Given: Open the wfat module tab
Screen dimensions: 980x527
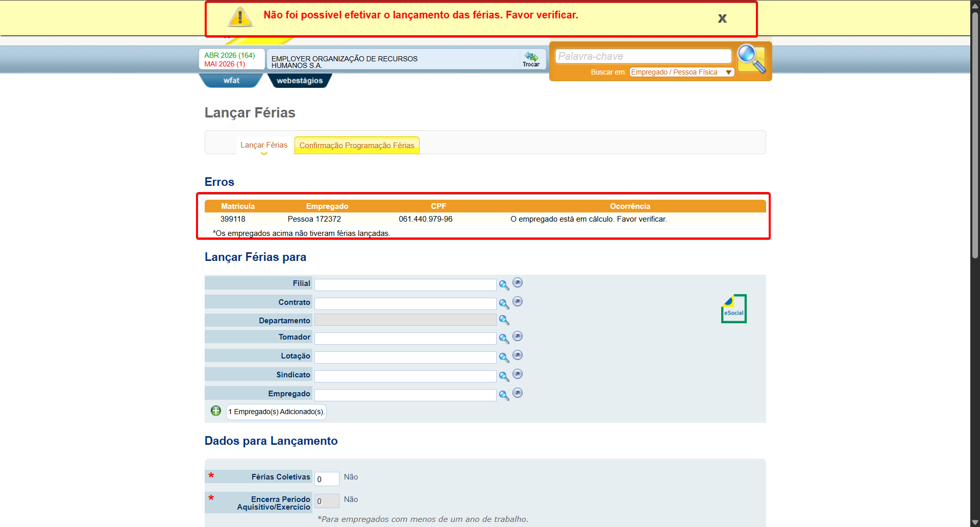Looking at the screenshot, I should (x=231, y=81).
